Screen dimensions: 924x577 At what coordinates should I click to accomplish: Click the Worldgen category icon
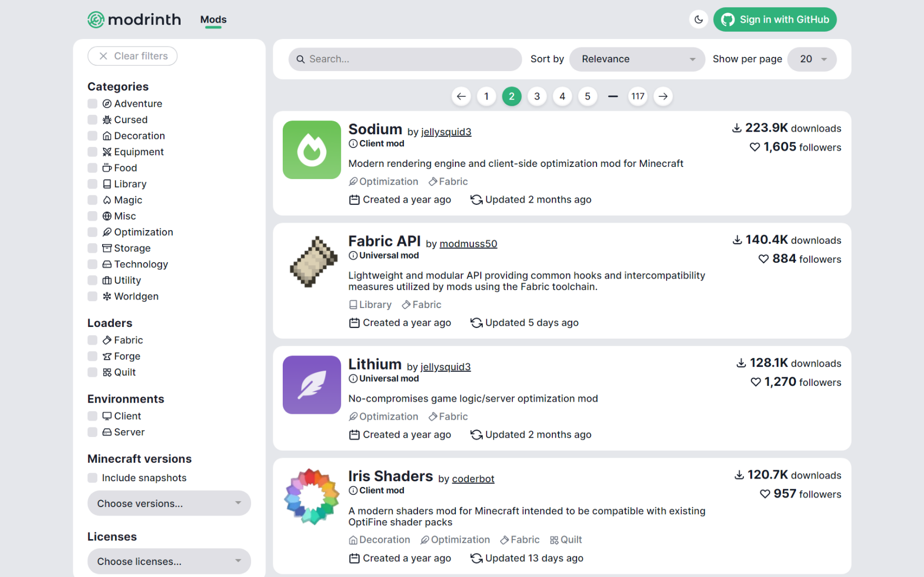107,296
